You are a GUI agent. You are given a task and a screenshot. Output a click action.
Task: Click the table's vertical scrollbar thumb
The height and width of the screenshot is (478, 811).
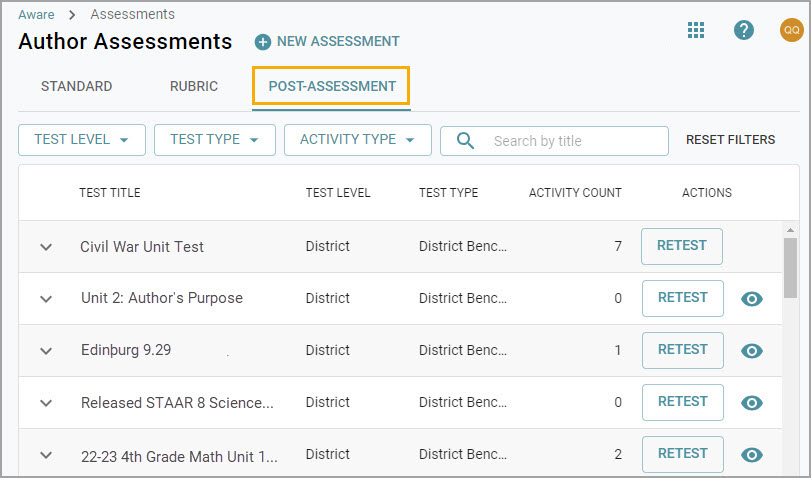(790, 267)
